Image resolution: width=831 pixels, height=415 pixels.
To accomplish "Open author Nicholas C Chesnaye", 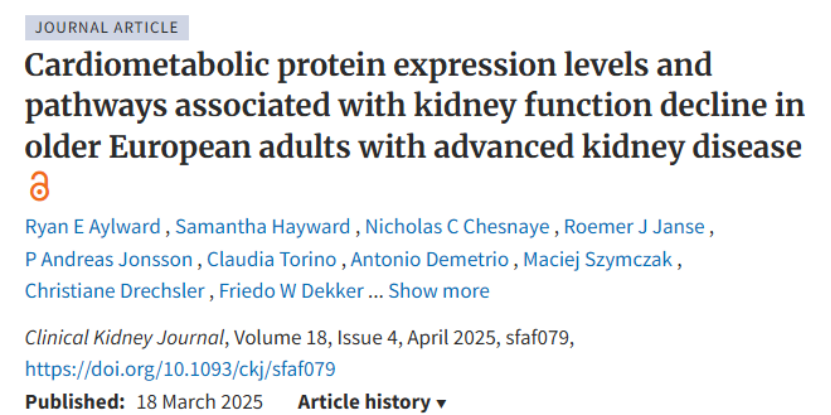I will tap(457, 227).
